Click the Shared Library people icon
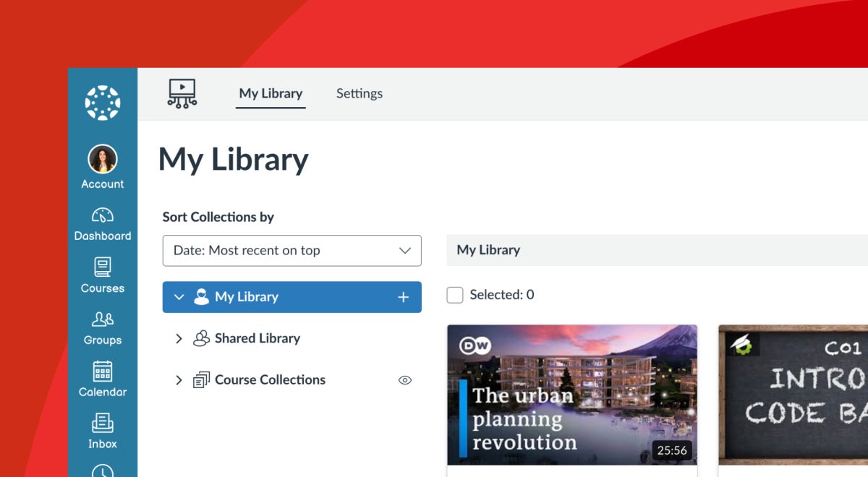The height and width of the screenshot is (477, 868). pos(201,338)
